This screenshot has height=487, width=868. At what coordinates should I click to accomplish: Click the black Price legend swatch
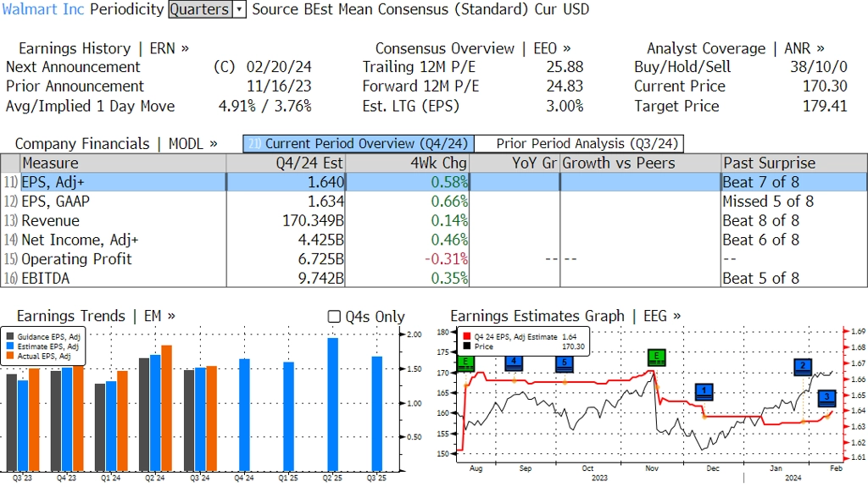tap(467, 346)
